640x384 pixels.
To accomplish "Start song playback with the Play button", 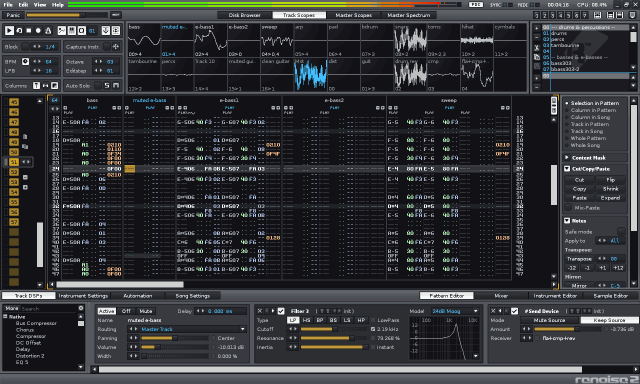I will point(9,31).
